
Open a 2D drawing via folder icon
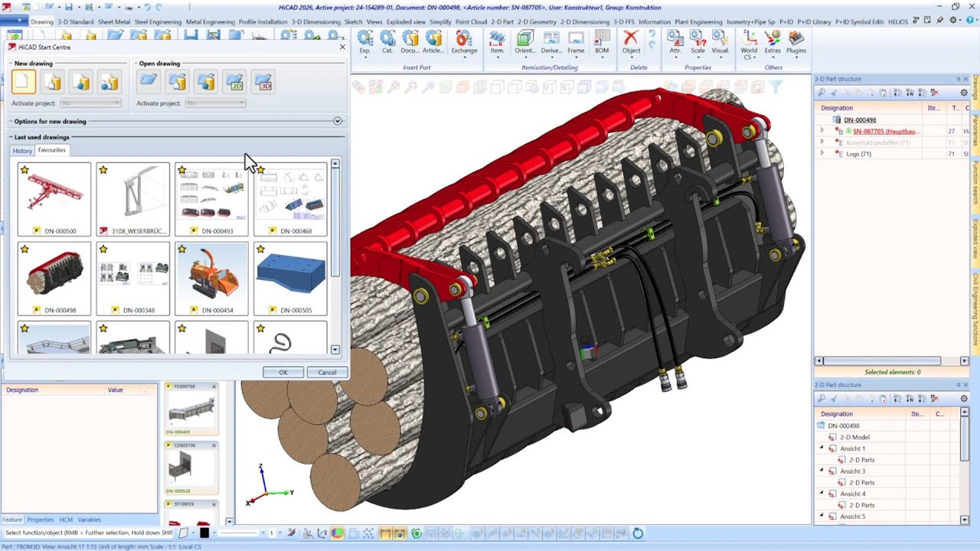click(234, 81)
